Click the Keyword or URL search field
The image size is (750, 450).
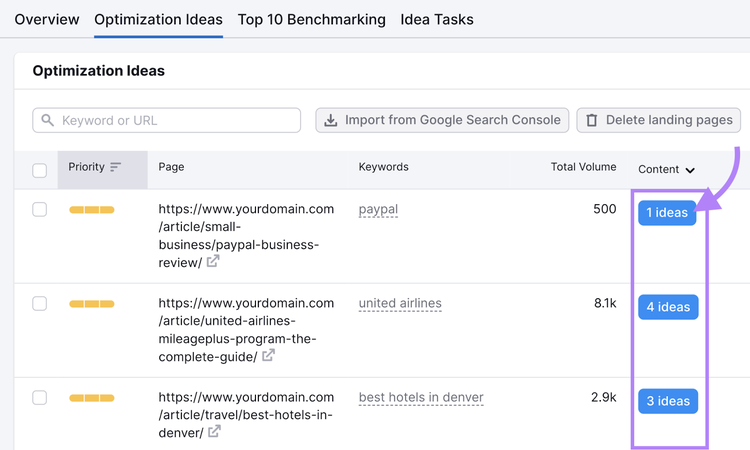click(x=166, y=120)
